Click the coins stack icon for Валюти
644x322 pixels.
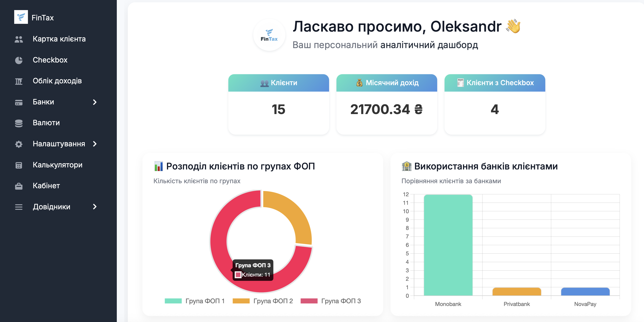tap(19, 123)
